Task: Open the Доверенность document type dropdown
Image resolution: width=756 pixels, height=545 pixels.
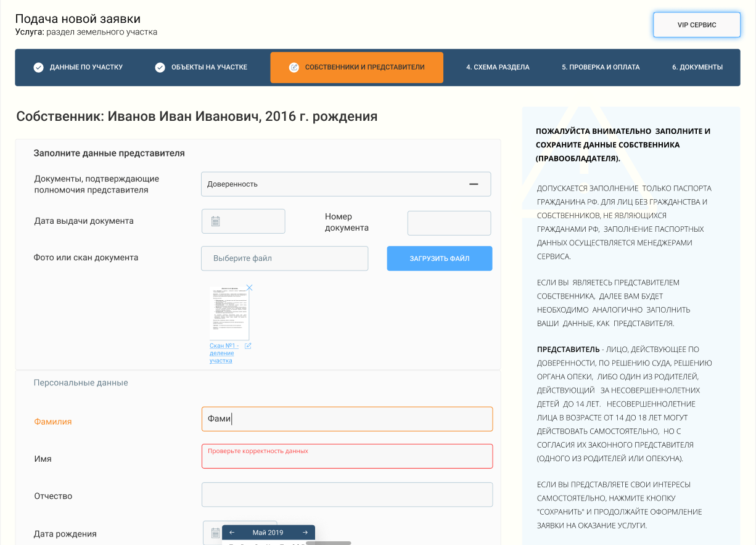Action: click(346, 184)
